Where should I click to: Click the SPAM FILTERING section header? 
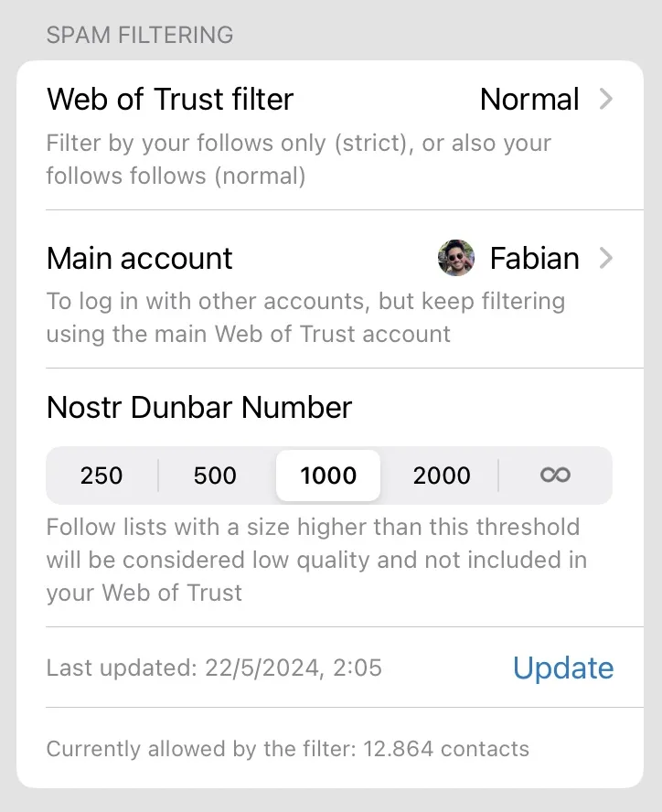pos(140,36)
